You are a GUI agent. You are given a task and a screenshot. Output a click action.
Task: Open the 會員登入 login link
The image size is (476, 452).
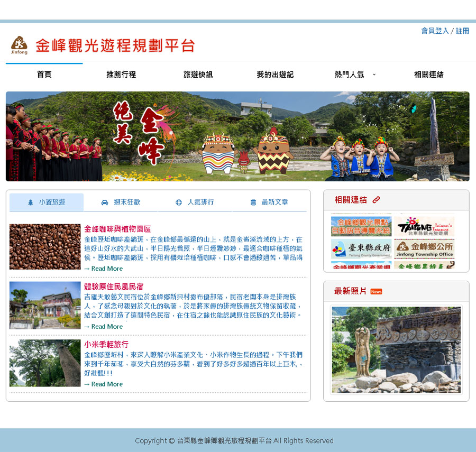(x=435, y=31)
